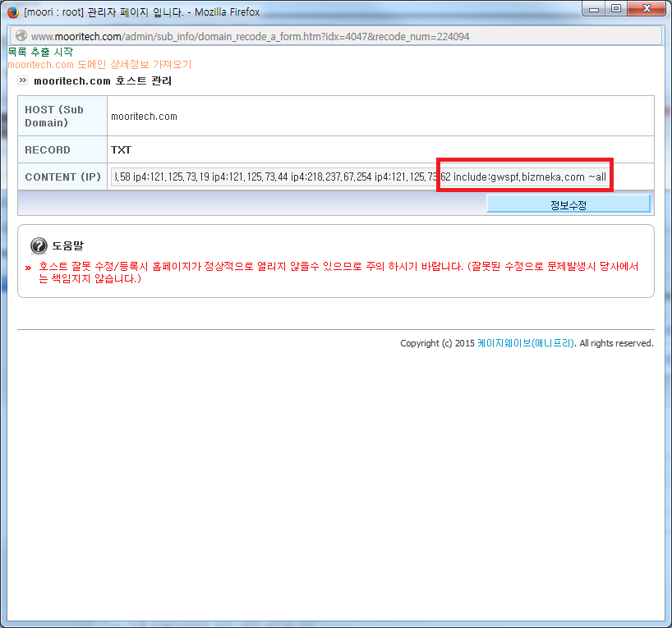Click the double-arrow icon beside 호스트 관리 heading

click(x=23, y=80)
